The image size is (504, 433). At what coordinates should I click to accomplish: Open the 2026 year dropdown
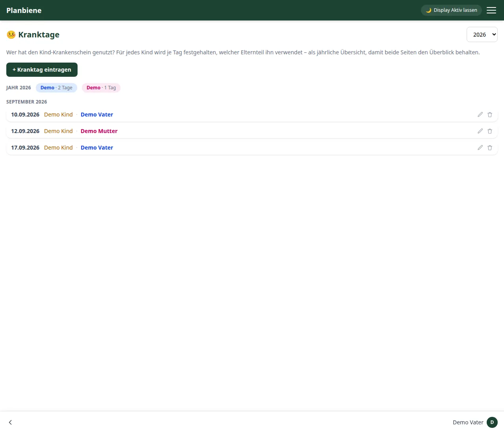pyautogui.click(x=482, y=35)
